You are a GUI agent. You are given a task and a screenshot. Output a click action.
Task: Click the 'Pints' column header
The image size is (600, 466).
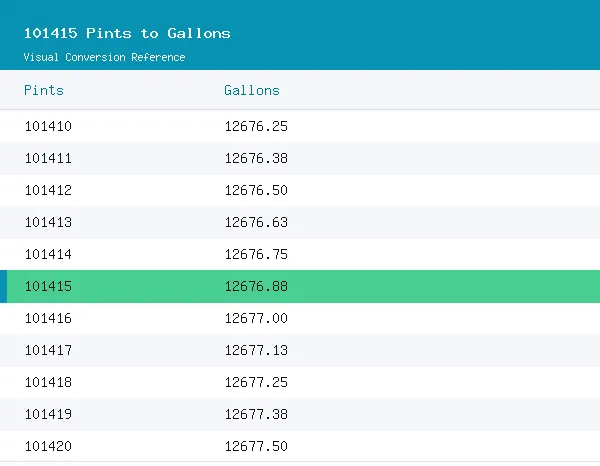click(x=44, y=90)
